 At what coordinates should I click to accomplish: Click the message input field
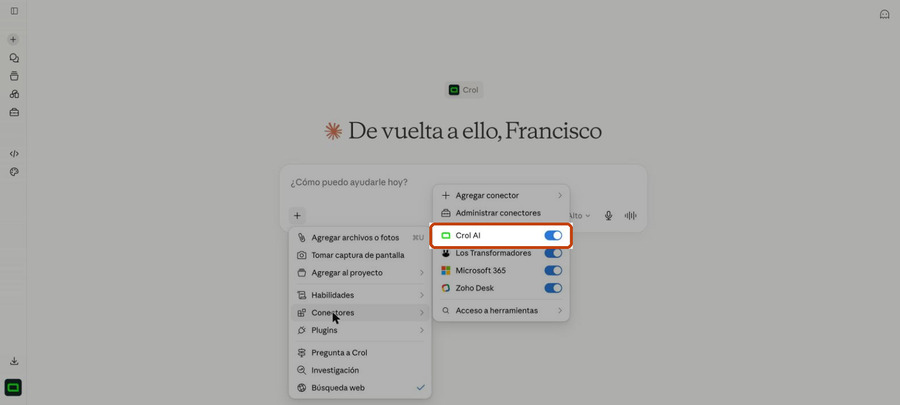tap(463, 182)
